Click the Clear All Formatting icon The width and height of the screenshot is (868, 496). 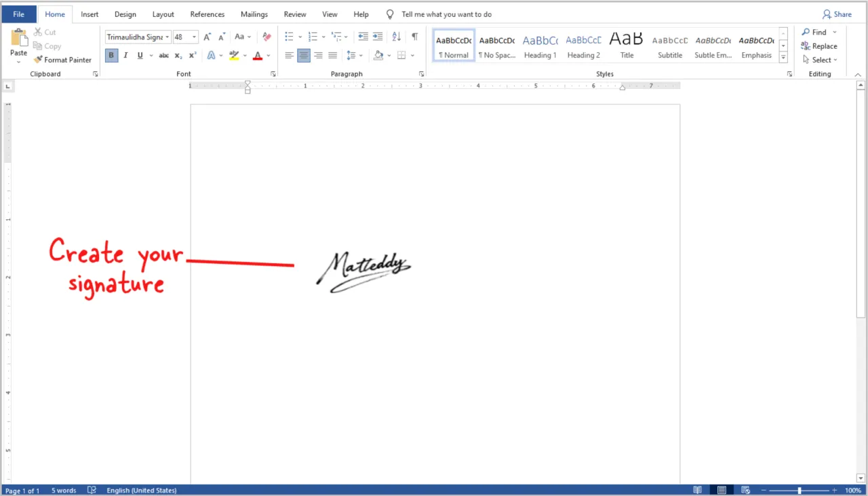267,37
